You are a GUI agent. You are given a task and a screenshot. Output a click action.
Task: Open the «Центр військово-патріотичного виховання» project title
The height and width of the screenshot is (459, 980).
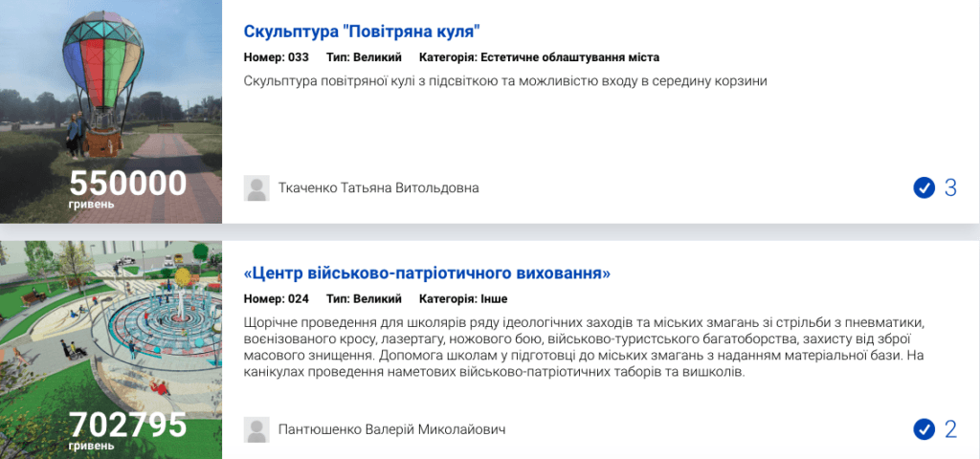coord(427,273)
